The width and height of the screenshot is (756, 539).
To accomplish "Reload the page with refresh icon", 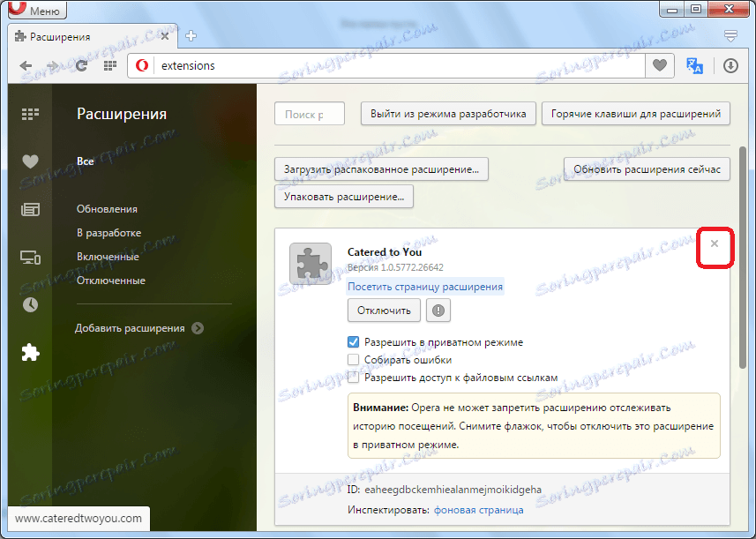I will (x=81, y=65).
